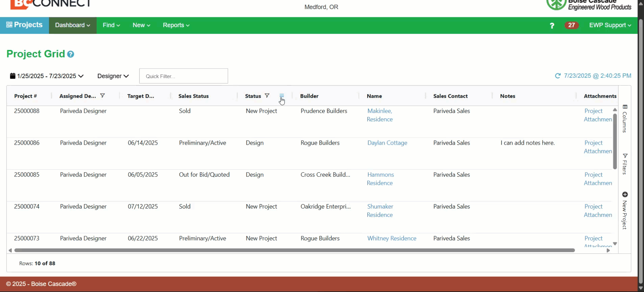The width and height of the screenshot is (644, 292).
Task: Open the Filters side panel
Action: tap(625, 164)
